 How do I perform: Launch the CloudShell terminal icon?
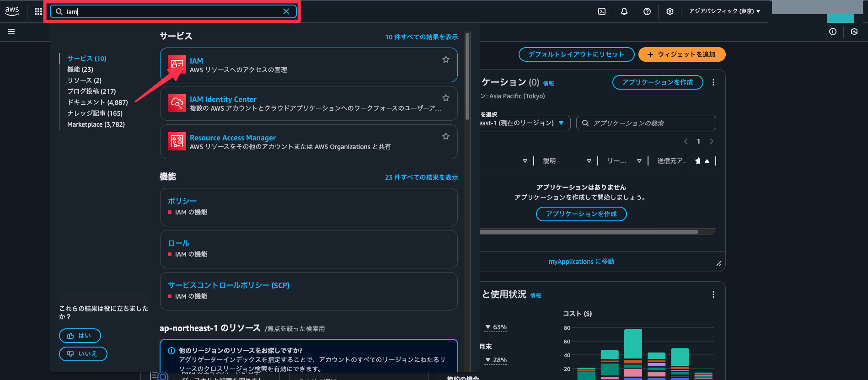(x=602, y=11)
